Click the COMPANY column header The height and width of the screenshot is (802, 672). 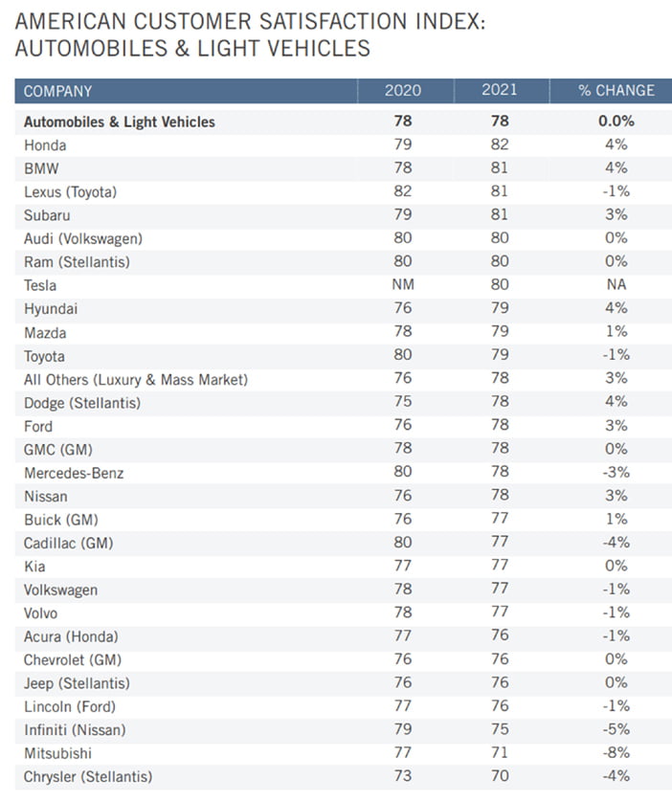click(57, 91)
